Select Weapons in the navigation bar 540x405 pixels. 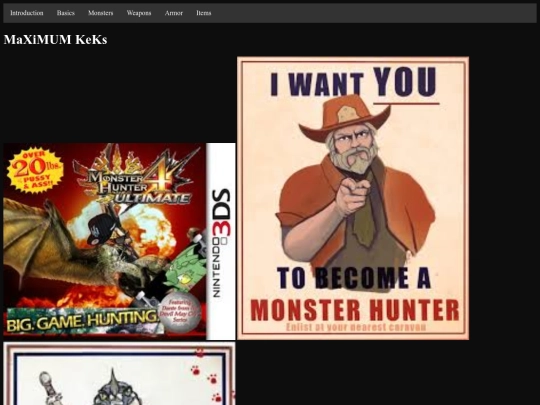[x=139, y=13]
